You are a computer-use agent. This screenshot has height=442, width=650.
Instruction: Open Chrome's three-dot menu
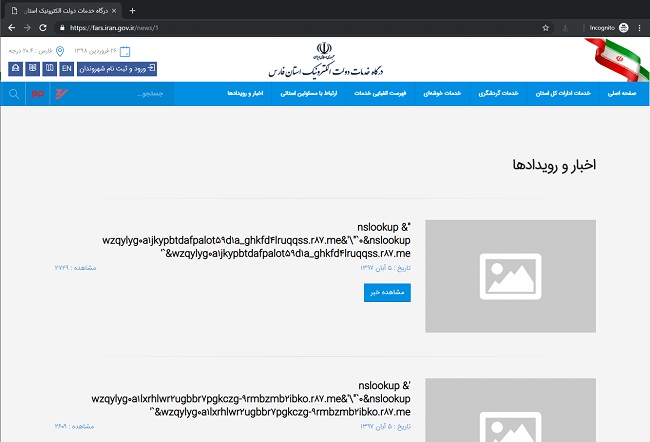[637, 28]
